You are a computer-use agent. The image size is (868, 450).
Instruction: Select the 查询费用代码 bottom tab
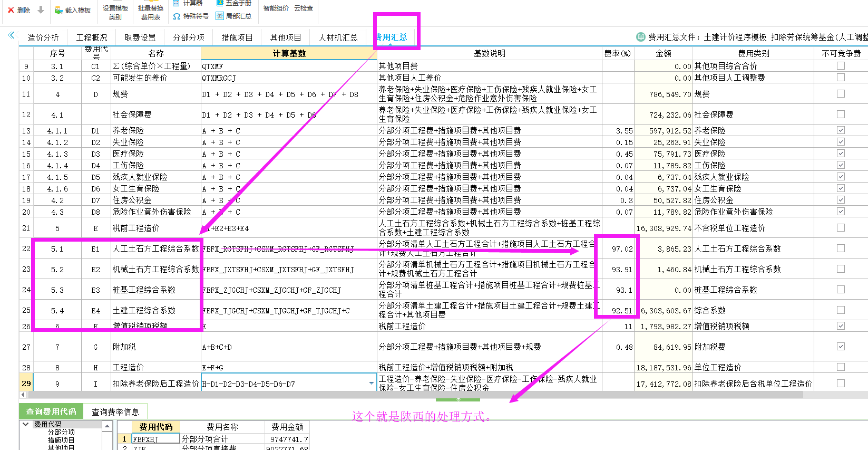click(x=51, y=411)
